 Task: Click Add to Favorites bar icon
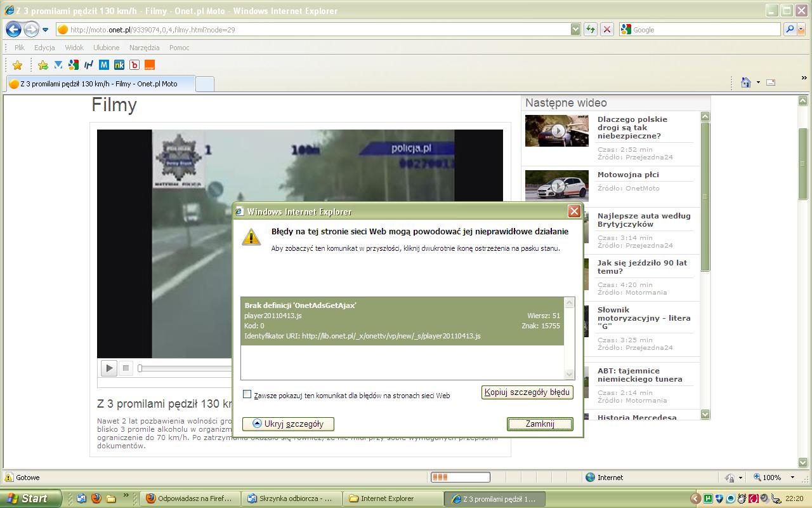[43, 65]
